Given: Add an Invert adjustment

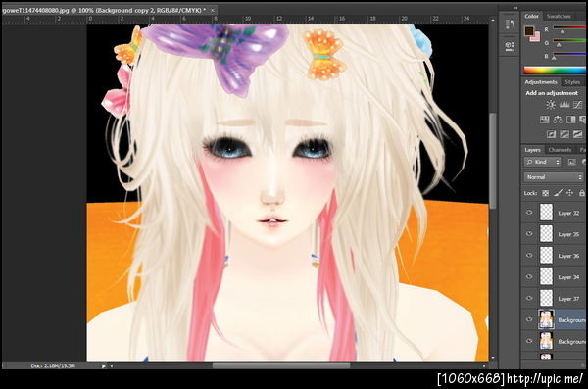Looking at the screenshot, I should point(551,134).
